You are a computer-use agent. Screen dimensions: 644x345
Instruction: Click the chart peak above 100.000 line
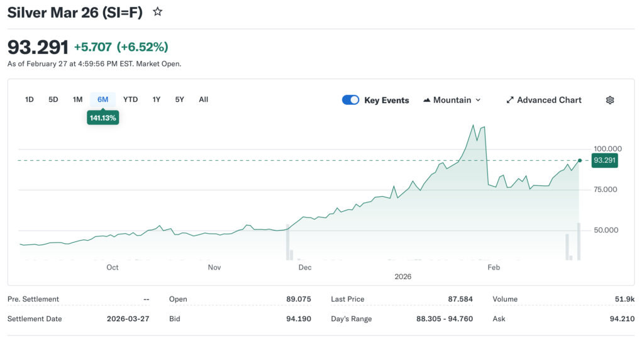[473, 126]
